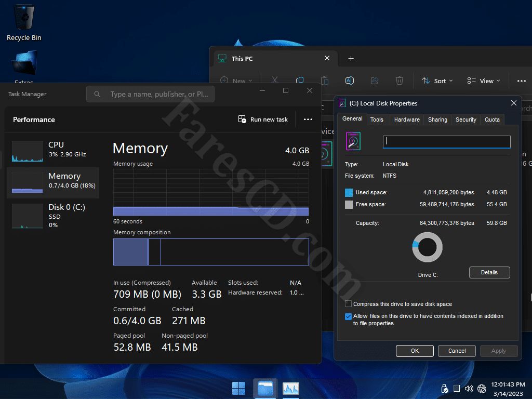Click the 55.4 GB Free space value
Screen dimensions: 532x399
point(497,204)
